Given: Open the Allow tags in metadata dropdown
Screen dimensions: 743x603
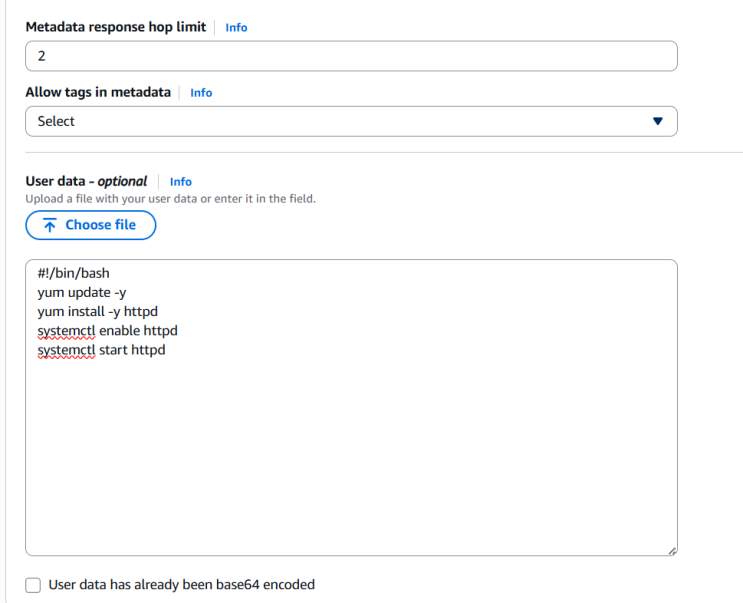Looking at the screenshot, I should click(351, 121).
